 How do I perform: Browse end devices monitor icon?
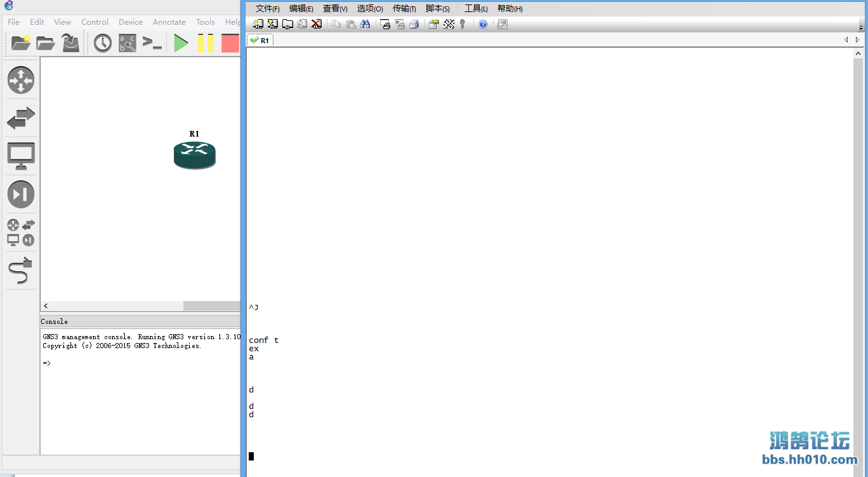21,156
